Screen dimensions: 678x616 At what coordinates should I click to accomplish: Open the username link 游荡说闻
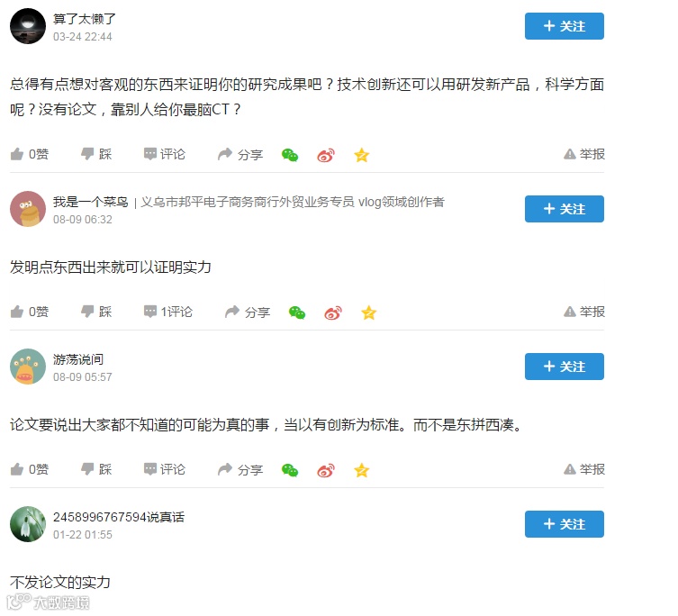(78, 359)
